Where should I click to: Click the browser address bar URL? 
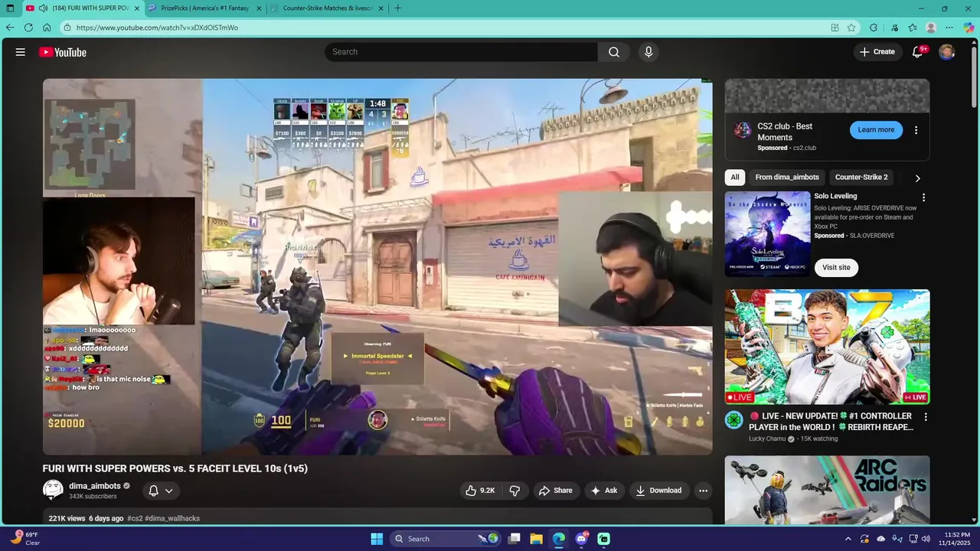point(157,28)
